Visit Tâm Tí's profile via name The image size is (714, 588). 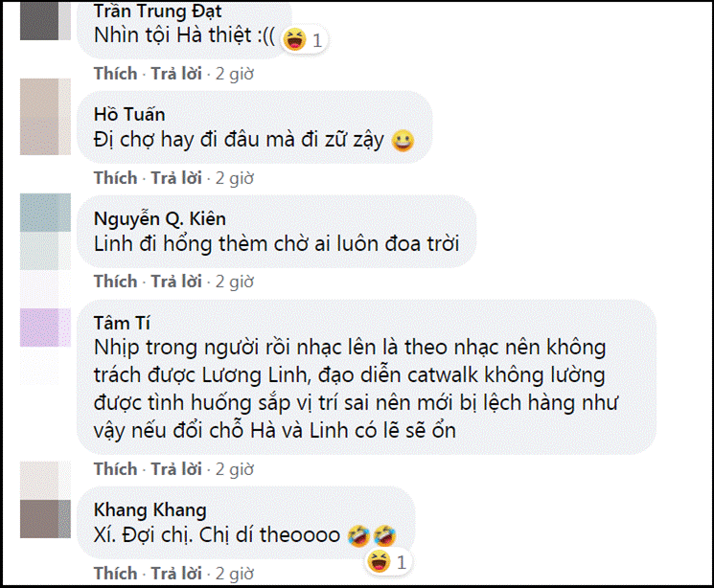(125, 323)
